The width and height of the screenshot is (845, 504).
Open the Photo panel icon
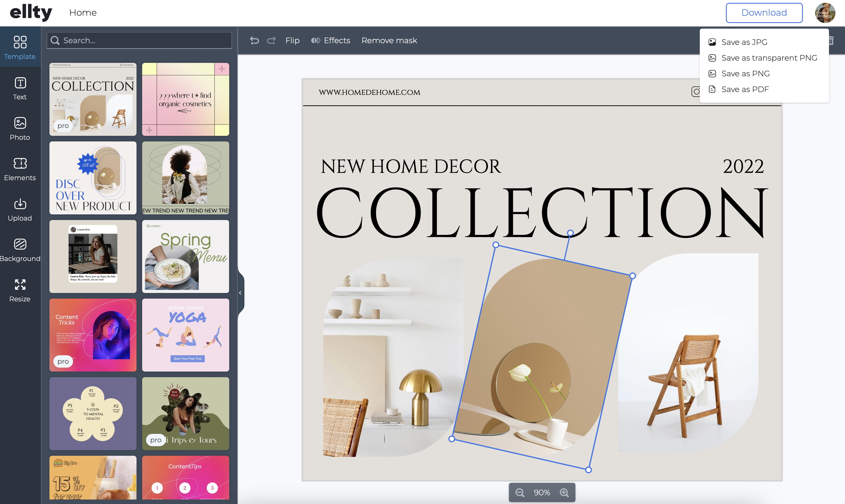coord(20,123)
